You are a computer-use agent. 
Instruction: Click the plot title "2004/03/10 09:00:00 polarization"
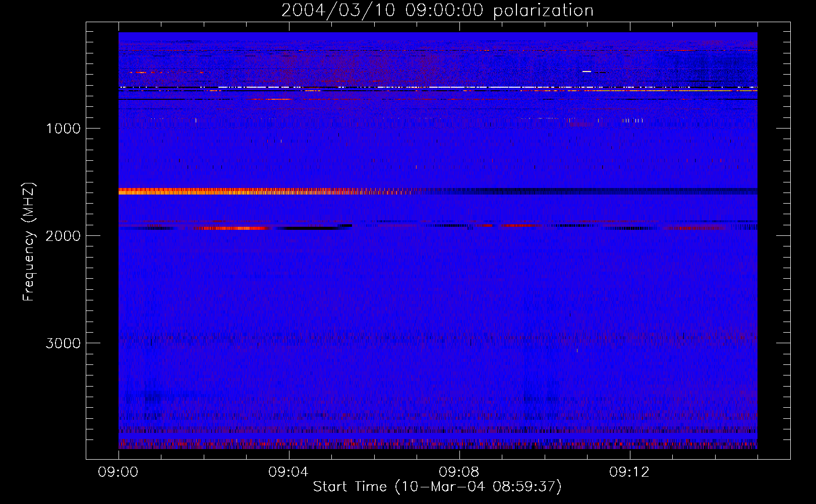(x=437, y=10)
